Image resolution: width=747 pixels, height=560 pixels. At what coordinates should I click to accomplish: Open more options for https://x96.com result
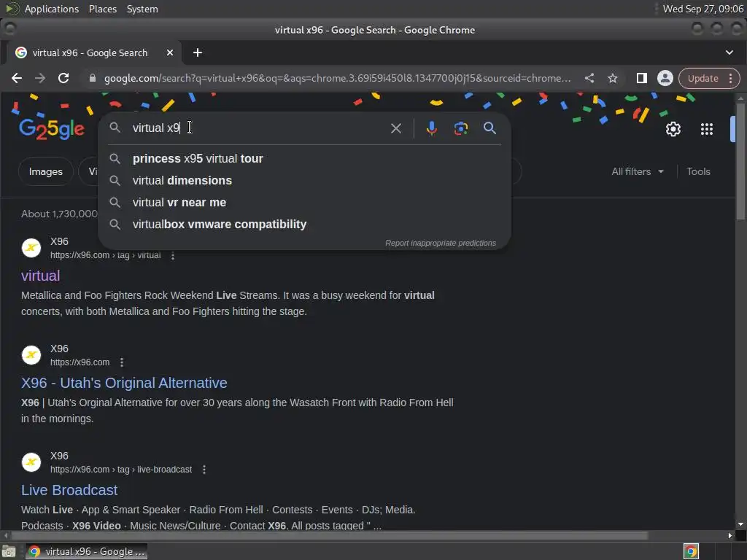tap(122, 362)
